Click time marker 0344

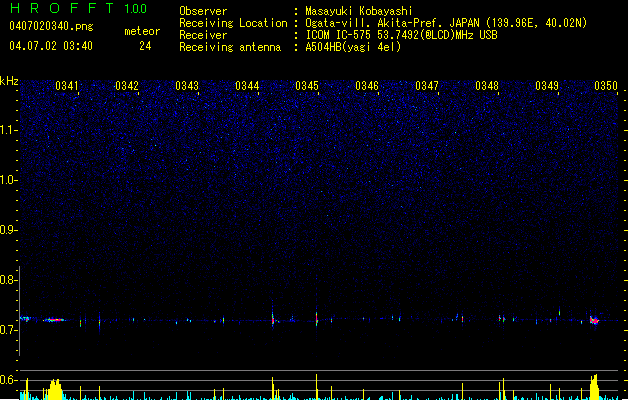[x=247, y=86]
